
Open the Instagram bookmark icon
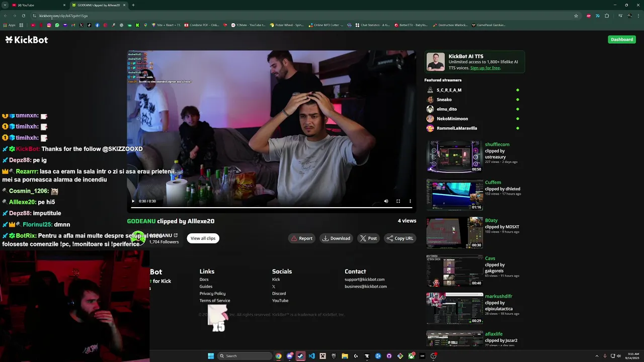point(49,25)
